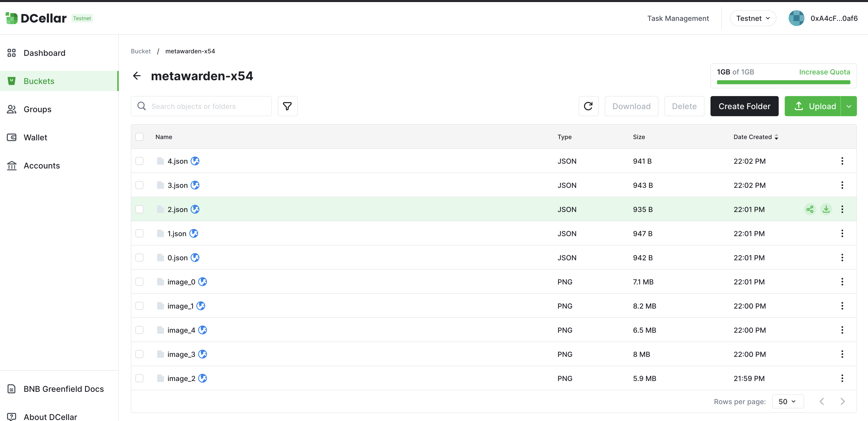The width and height of the screenshot is (868, 421).
Task: Click the Increase Quota link
Action: click(824, 72)
